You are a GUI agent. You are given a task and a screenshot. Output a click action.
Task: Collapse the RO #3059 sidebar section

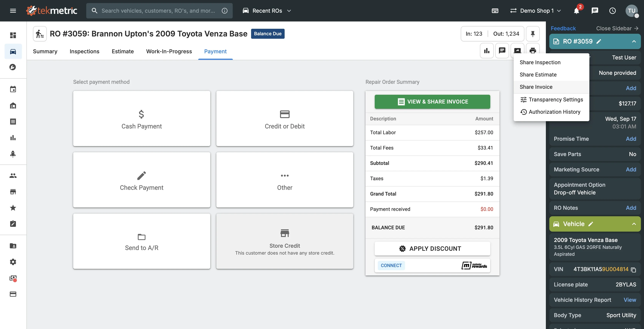[634, 41]
